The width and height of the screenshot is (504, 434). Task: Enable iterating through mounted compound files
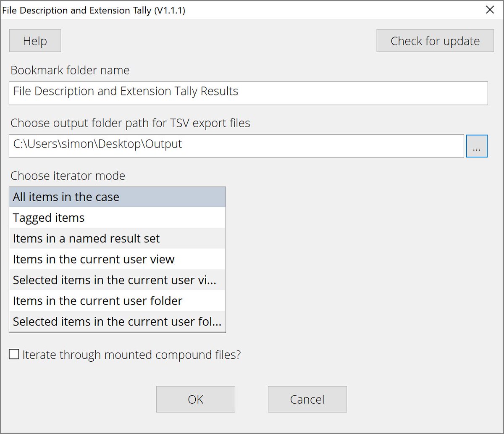tap(14, 354)
